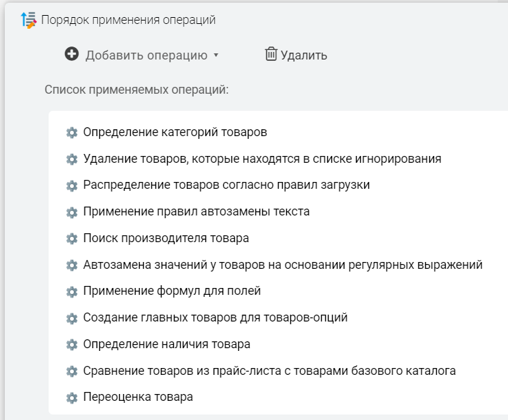Click gear icon next to Определение наличия товара
The height and width of the screenshot is (420, 508).
tap(71, 345)
